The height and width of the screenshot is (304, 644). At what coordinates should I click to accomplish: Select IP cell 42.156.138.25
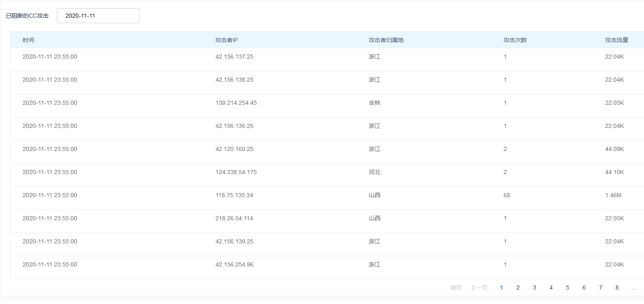coord(234,80)
